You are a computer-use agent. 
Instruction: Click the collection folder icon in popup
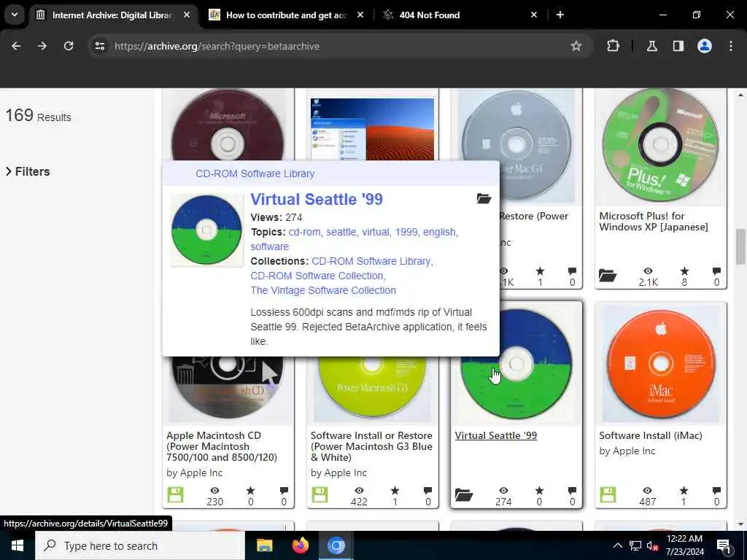click(484, 198)
